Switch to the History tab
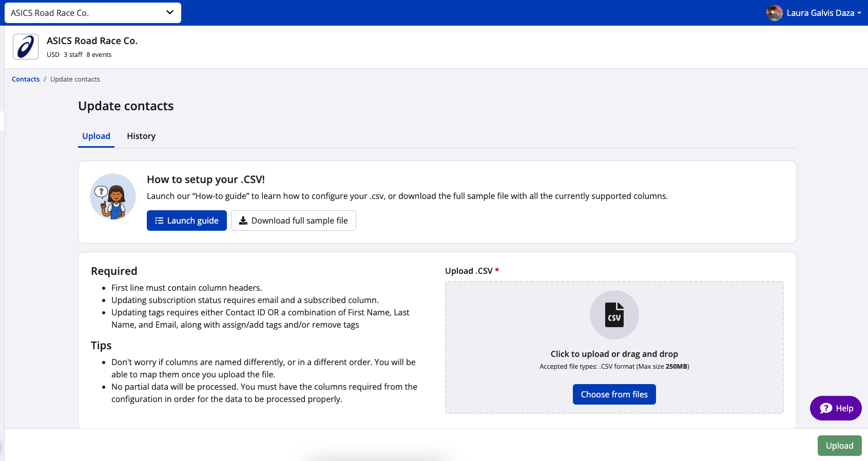 141,136
